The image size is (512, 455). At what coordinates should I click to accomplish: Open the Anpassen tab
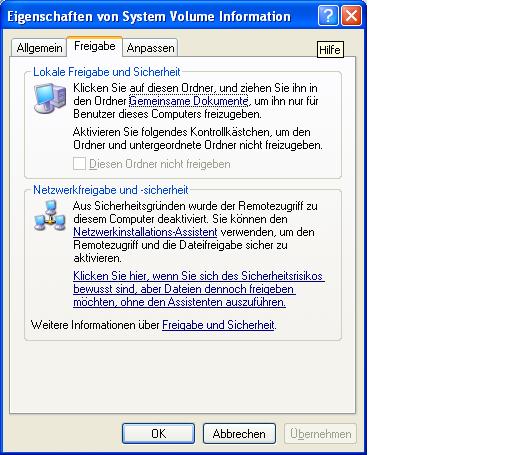(x=150, y=48)
